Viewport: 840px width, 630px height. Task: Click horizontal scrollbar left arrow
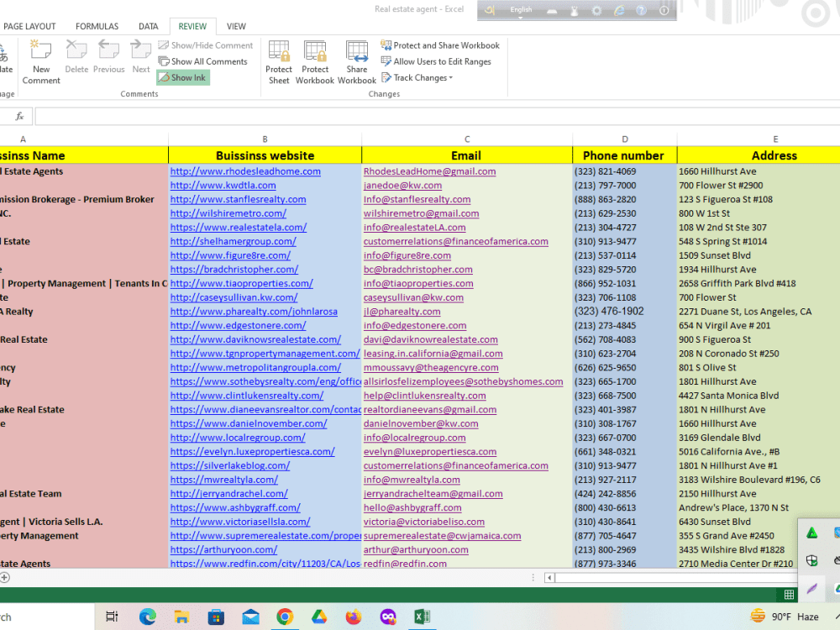click(549, 578)
